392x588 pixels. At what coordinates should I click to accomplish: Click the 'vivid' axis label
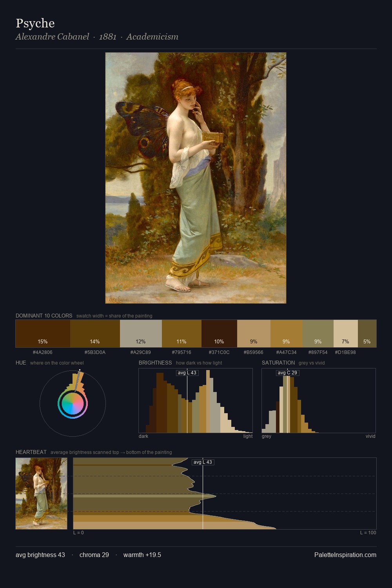pos(370,436)
